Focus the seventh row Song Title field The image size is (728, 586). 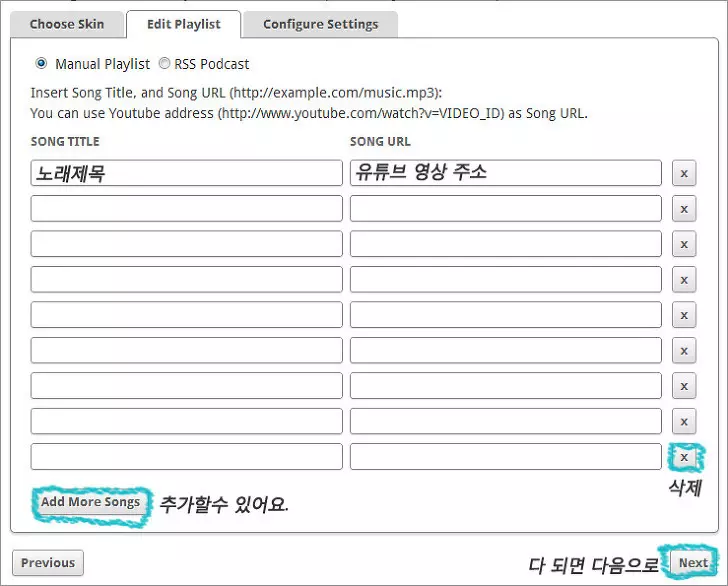(187, 386)
